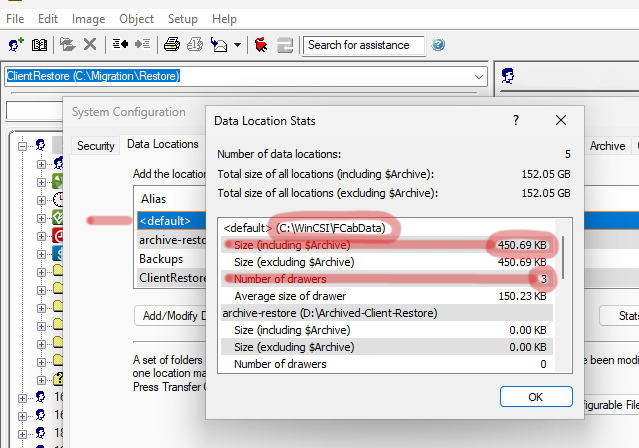This screenshot has width=639, height=448.
Task: Switch to the Archive tab
Action: (607, 146)
